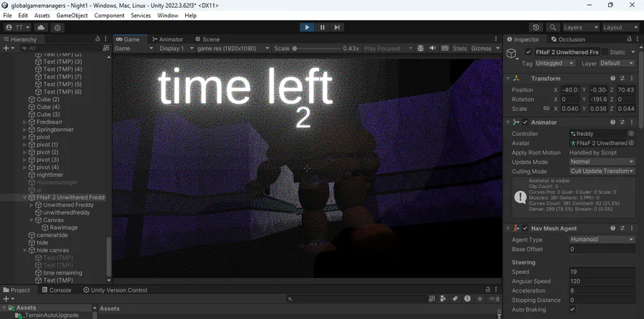Toggle the Frame Debugger bug icon
Image resolution: width=644 pixels, height=319 pixels.
point(420,49)
